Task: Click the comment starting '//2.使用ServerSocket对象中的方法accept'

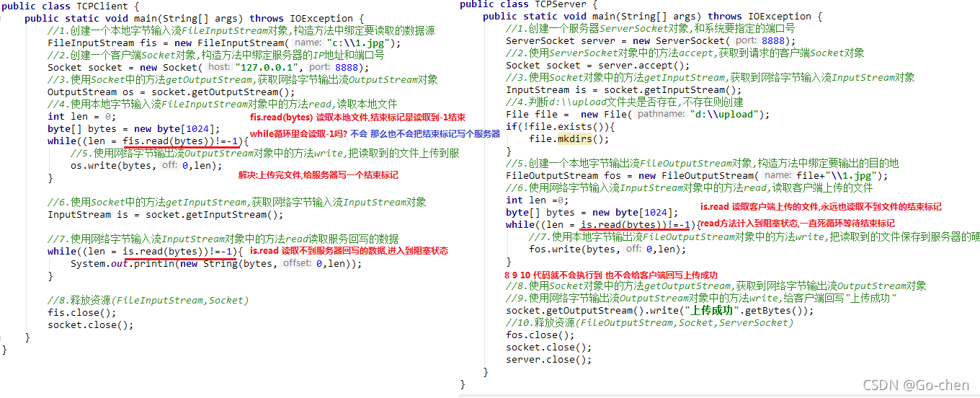Action: pyautogui.click(x=685, y=53)
